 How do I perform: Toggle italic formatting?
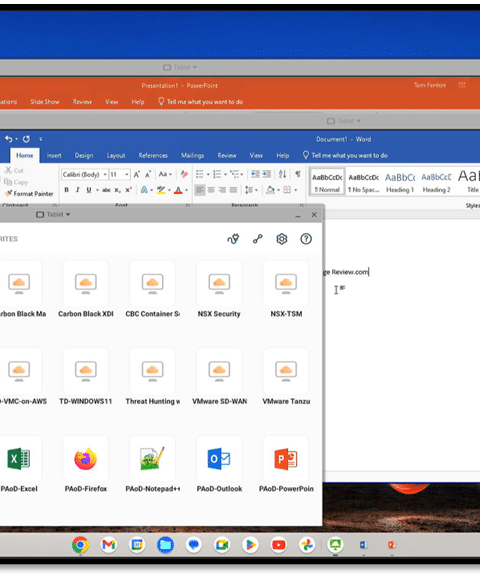[78, 190]
